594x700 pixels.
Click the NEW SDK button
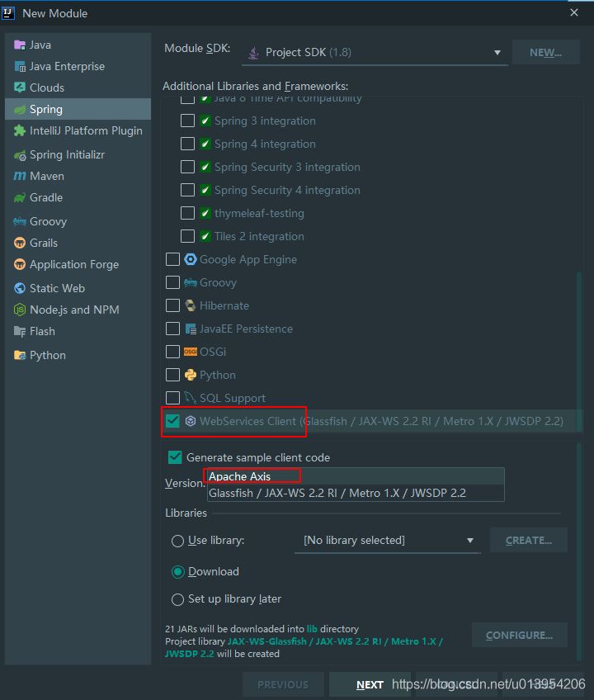546,53
